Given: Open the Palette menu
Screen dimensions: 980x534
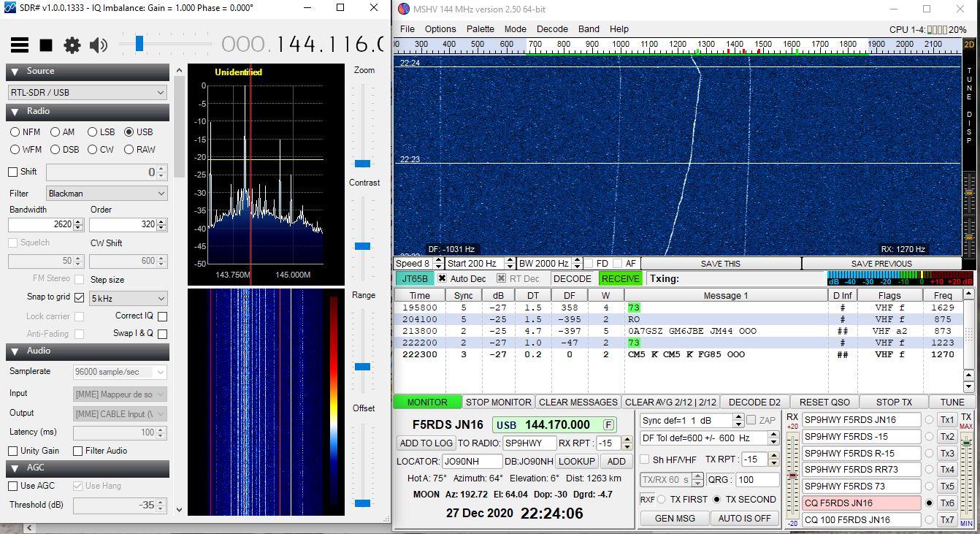Looking at the screenshot, I should coord(481,29).
